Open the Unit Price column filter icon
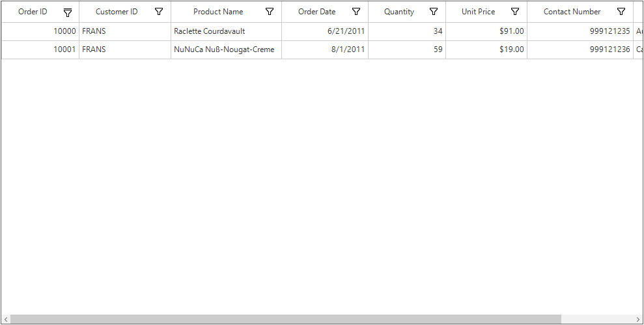Viewport: 644px width, 325px height. [x=514, y=12]
